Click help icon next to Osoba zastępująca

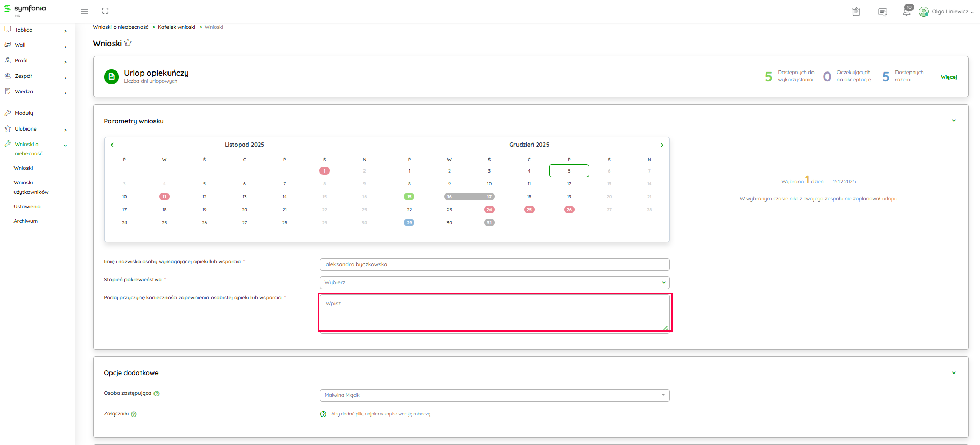pyautogui.click(x=157, y=394)
